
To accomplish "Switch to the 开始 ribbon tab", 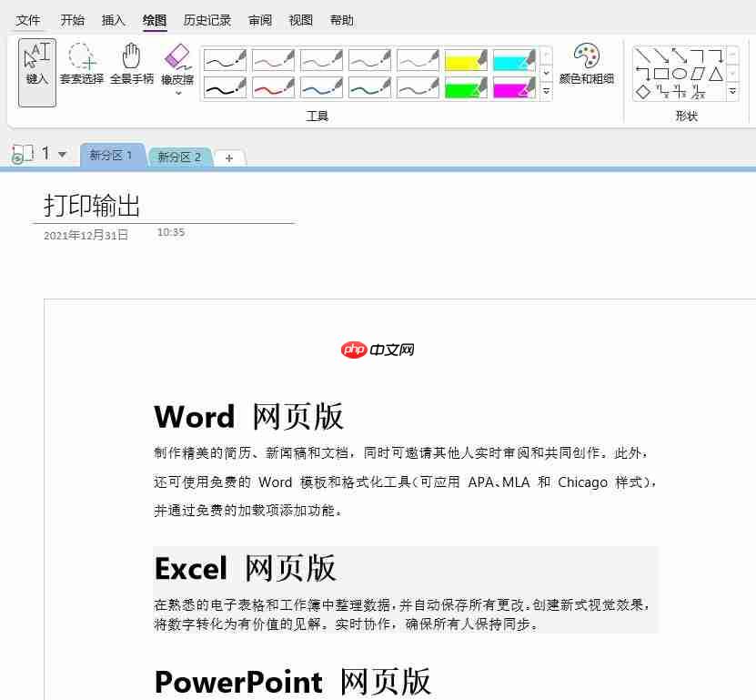I will pos(72,20).
